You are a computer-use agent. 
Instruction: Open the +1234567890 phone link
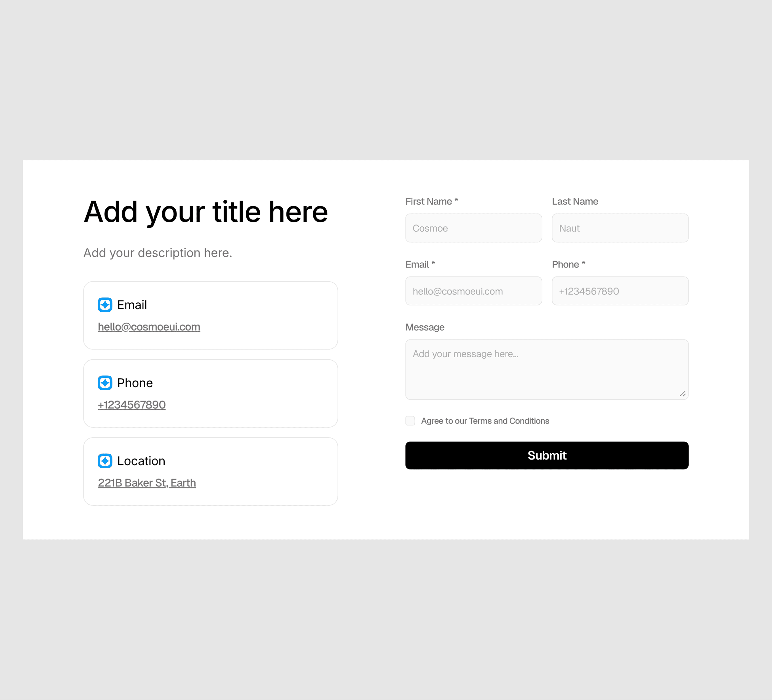point(132,404)
